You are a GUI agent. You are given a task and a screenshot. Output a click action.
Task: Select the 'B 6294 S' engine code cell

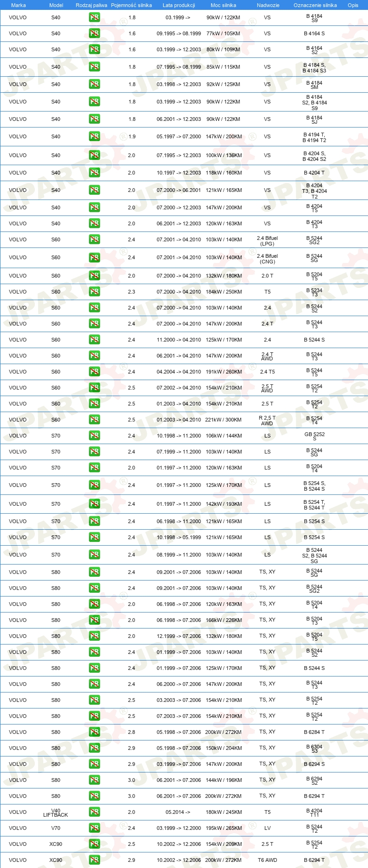314,764
